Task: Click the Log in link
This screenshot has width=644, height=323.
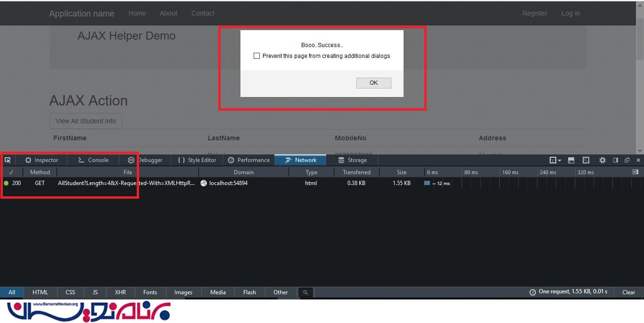Action: pos(570,13)
